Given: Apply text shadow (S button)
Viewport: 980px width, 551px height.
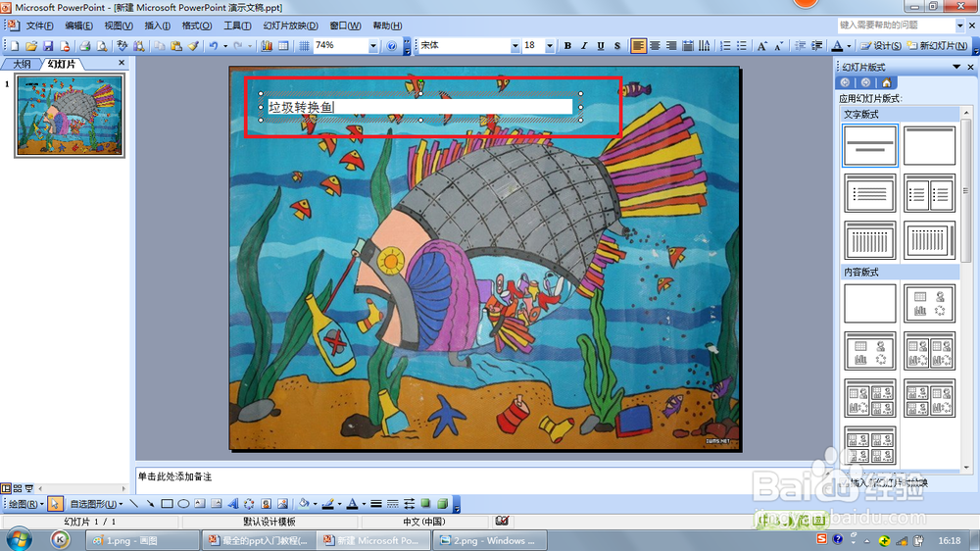Looking at the screenshot, I should [x=616, y=46].
